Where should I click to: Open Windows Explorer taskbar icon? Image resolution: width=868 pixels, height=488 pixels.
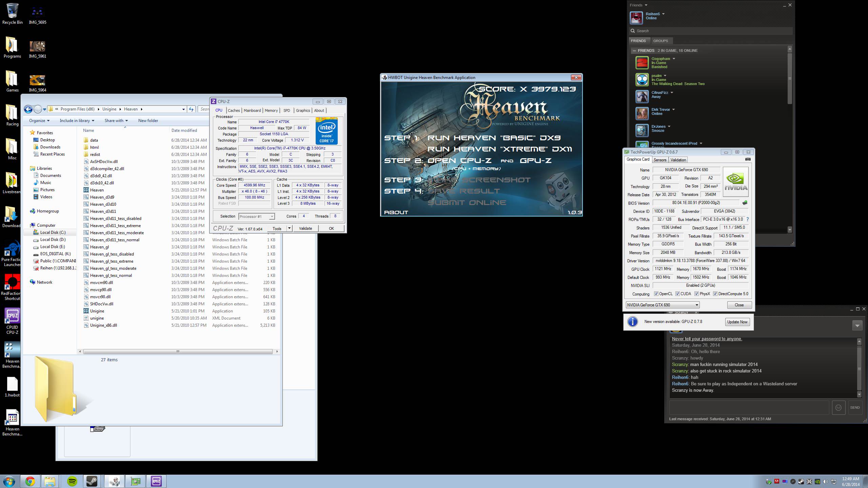point(50,481)
